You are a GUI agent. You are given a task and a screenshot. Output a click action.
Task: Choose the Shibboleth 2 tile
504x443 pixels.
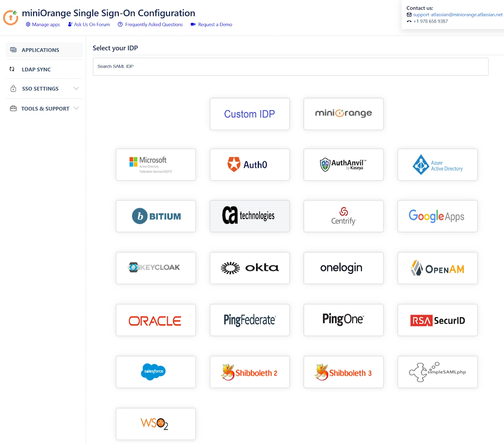(x=250, y=372)
